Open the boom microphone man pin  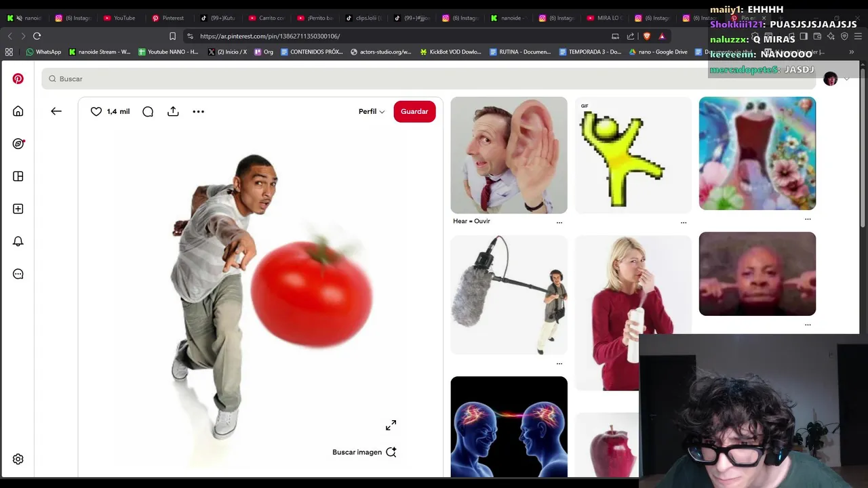[509, 295]
